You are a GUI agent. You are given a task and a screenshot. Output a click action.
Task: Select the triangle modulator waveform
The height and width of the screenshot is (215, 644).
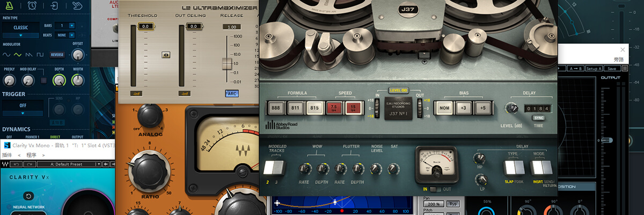[18, 55]
